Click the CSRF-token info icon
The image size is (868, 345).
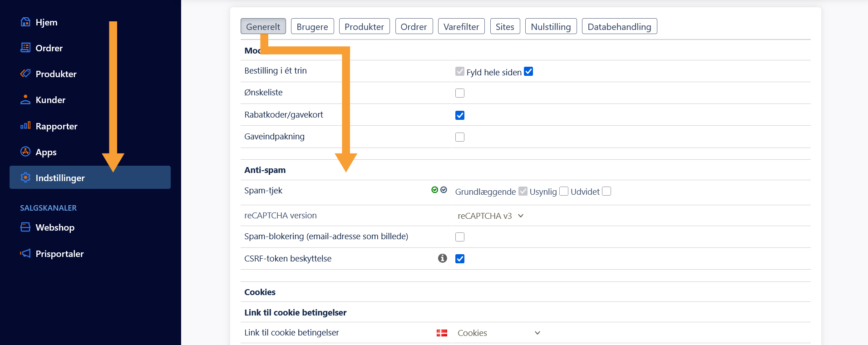(442, 258)
